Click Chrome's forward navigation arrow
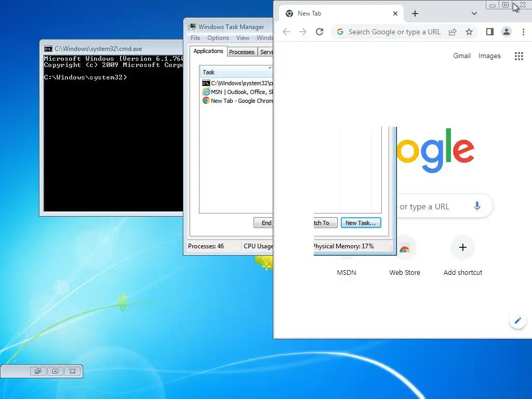The image size is (532, 399). point(303,32)
